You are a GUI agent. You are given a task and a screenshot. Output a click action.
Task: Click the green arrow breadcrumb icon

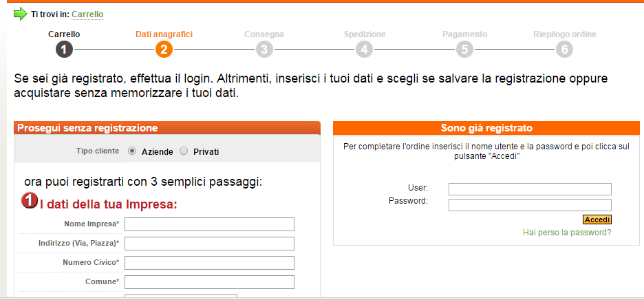click(20, 14)
